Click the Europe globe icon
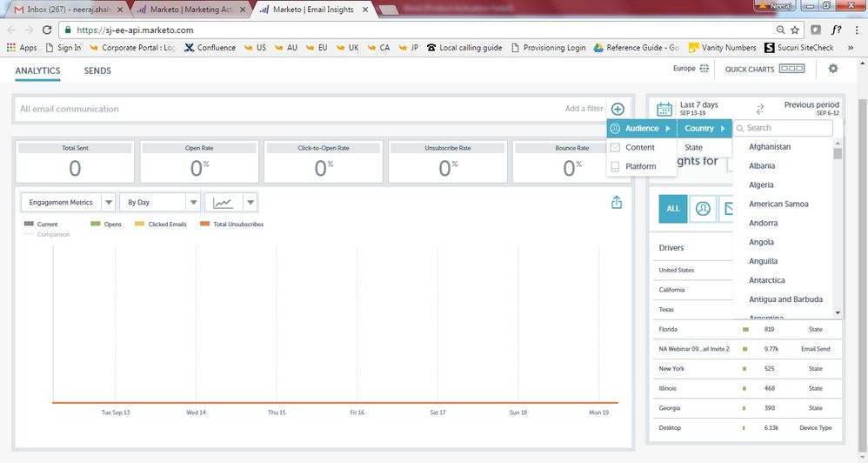The image size is (868, 463). tap(704, 69)
